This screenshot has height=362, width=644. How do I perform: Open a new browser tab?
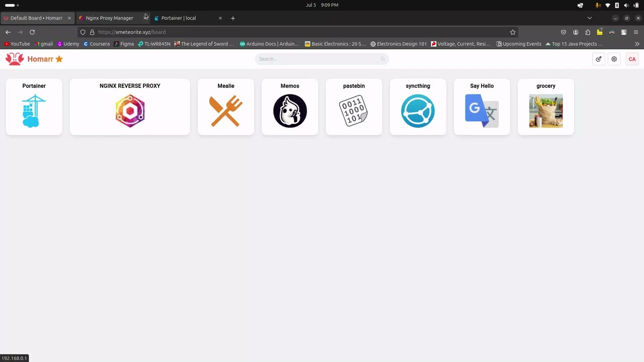point(233,18)
